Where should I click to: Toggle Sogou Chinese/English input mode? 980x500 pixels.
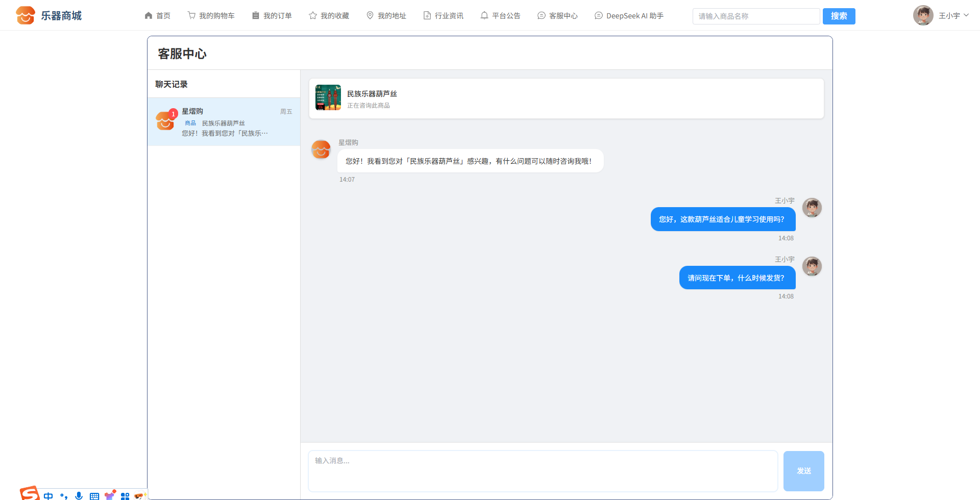(x=48, y=495)
